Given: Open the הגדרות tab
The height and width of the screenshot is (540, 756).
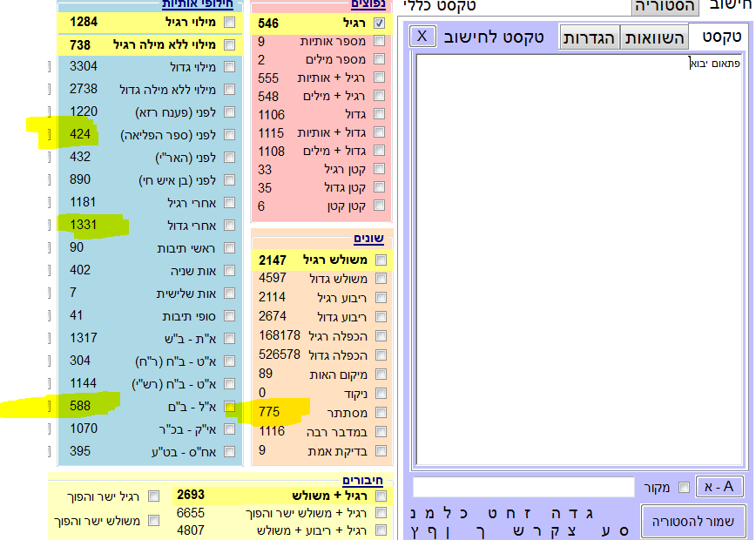Looking at the screenshot, I should (x=589, y=37).
